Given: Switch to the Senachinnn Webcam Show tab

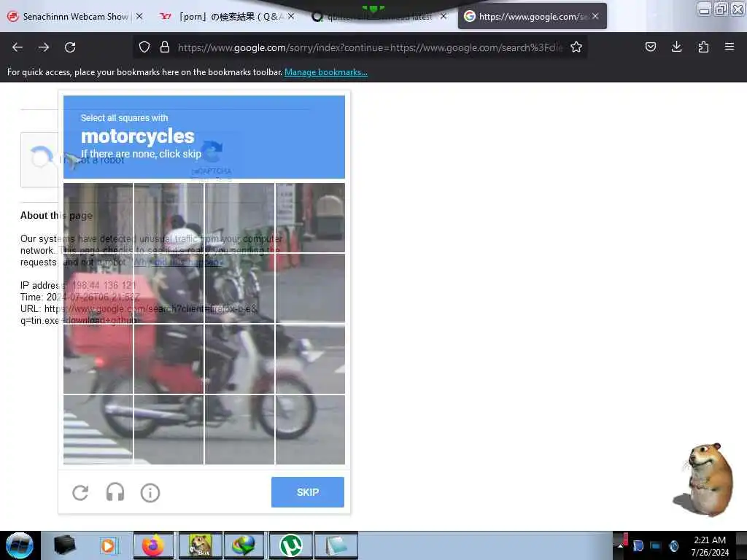Looking at the screenshot, I should (75, 16).
